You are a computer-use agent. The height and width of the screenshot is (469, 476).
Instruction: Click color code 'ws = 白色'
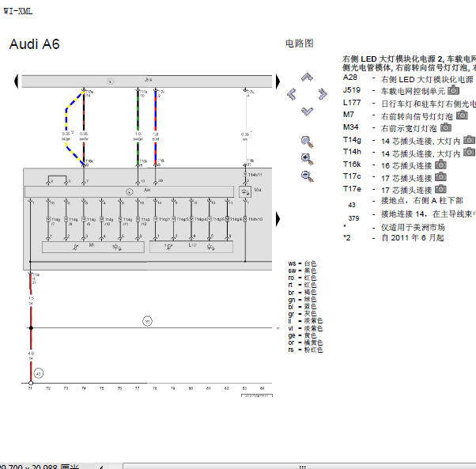(302, 263)
